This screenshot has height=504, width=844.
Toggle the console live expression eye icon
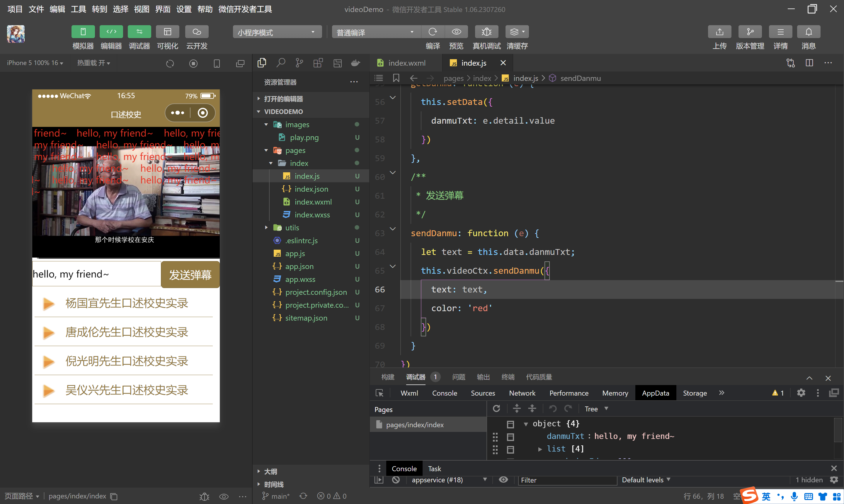(503, 480)
